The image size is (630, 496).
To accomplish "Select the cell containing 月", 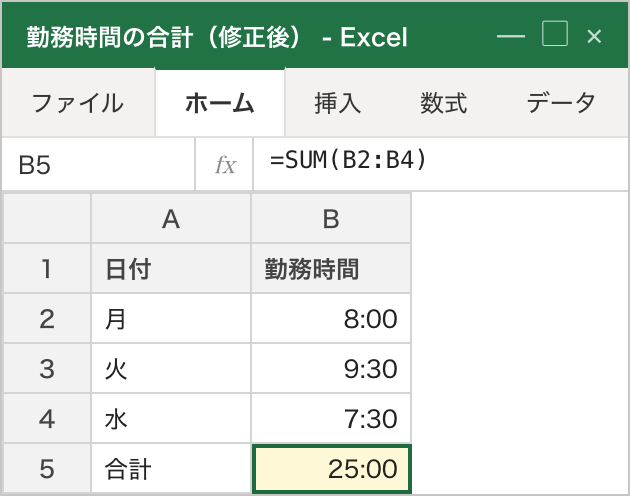I will tap(171, 318).
